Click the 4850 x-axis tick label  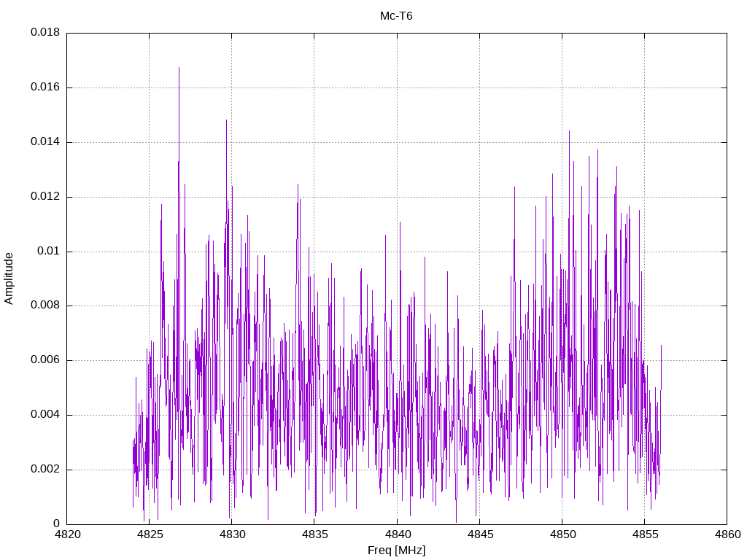(562, 534)
